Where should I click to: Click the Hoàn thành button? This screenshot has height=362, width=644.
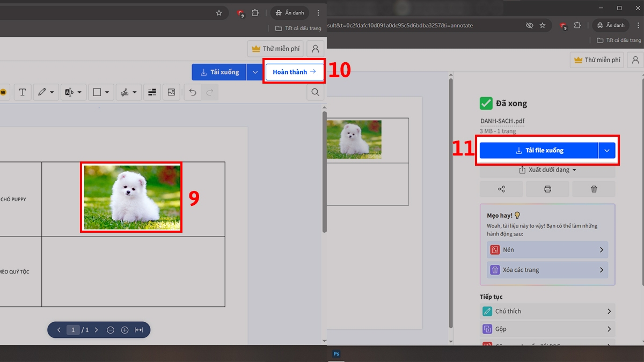(x=294, y=72)
